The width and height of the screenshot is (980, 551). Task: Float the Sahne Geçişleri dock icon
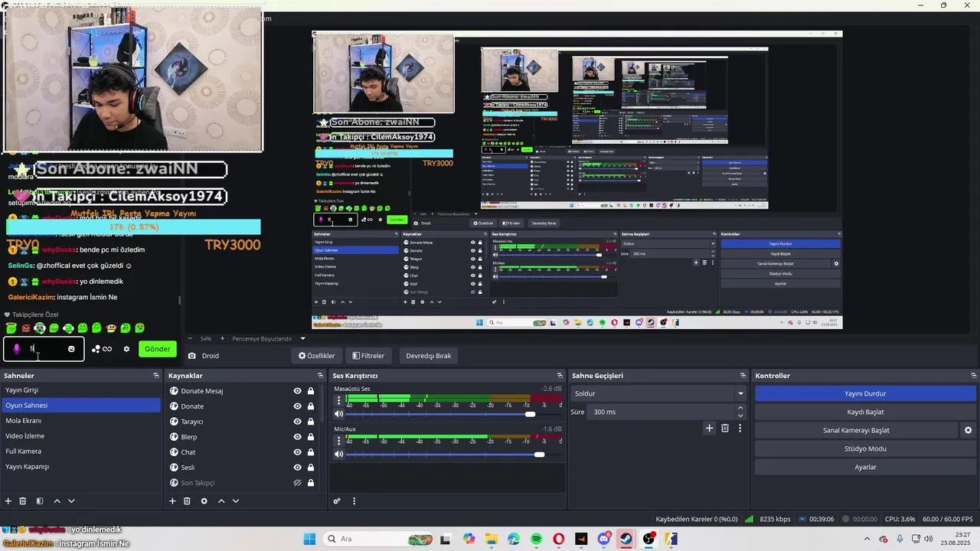pyautogui.click(x=743, y=376)
